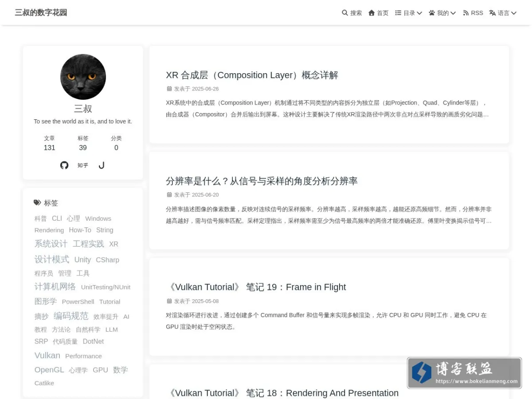Open Vulkan Tutorial 笔记 18 article
The height and width of the screenshot is (399, 532).
click(x=282, y=393)
